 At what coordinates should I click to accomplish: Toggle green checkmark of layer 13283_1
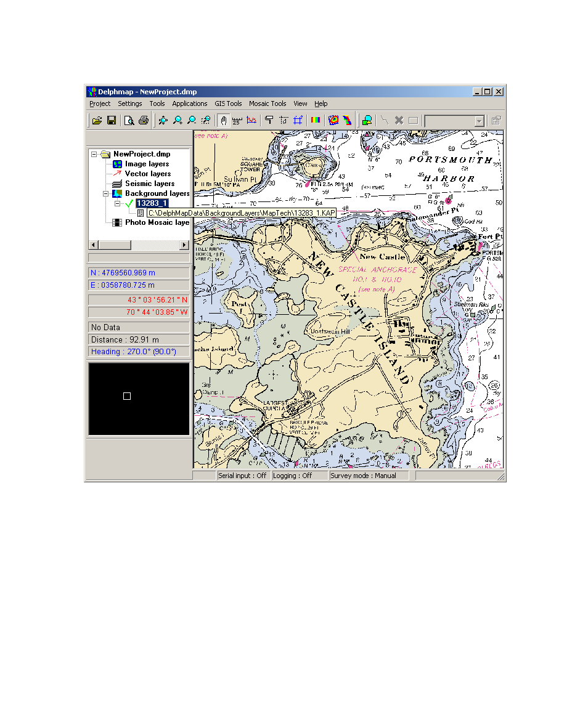click(129, 203)
